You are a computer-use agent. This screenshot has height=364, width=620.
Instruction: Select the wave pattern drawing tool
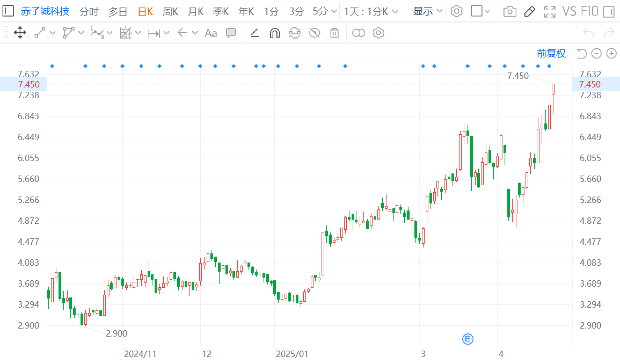coord(97,33)
